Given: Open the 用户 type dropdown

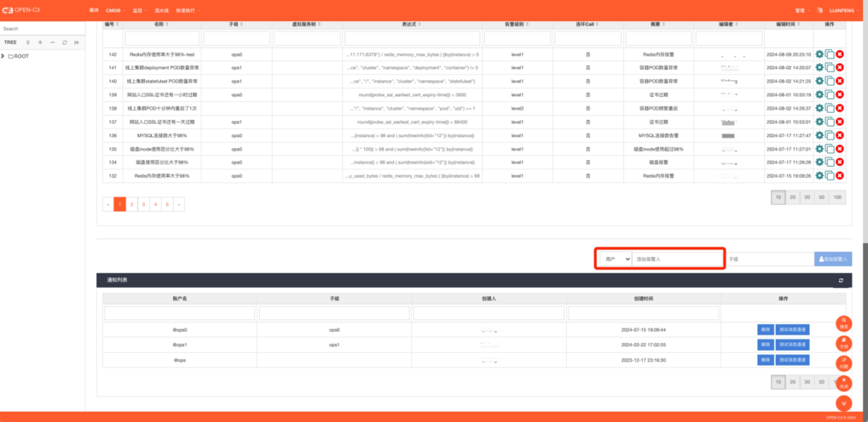Looking at the screenshot, I should pyautogui.click(x=615, y=259).
